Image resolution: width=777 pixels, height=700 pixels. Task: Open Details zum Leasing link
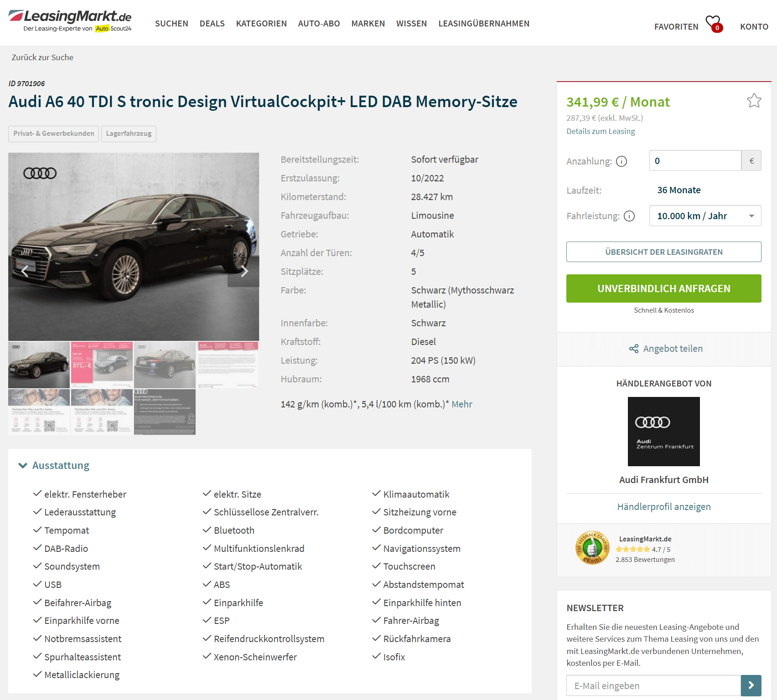tap(601, 131)
